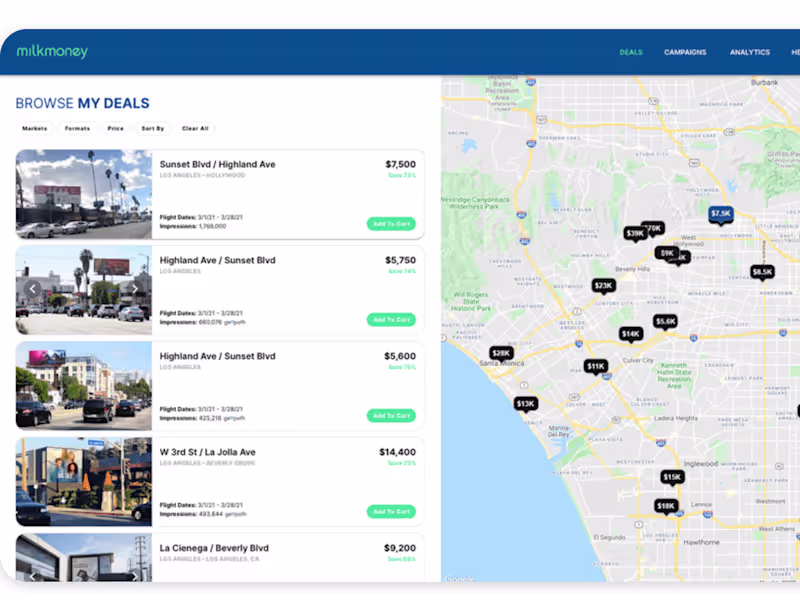Click the $11K pin near Culver City

[594, 366]
